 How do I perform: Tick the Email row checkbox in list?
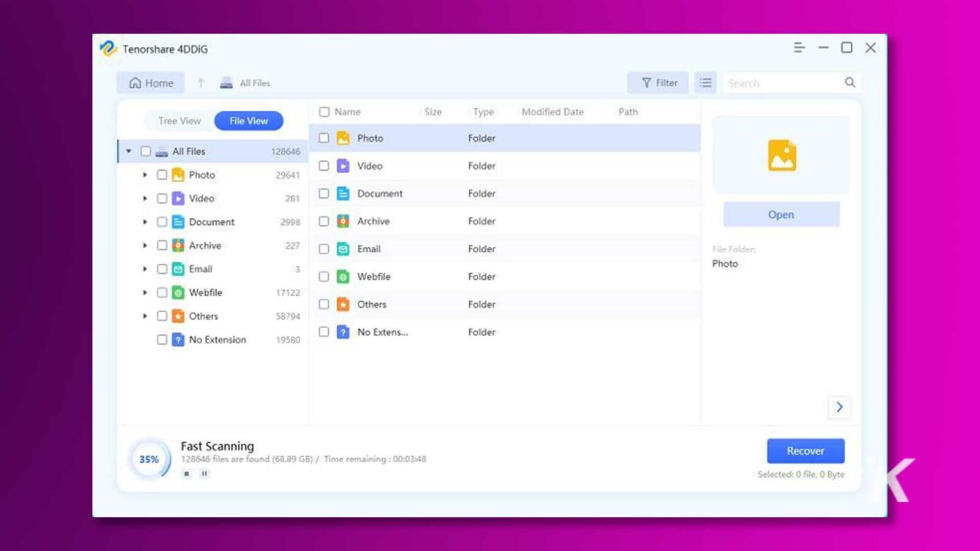coord(324,249)
